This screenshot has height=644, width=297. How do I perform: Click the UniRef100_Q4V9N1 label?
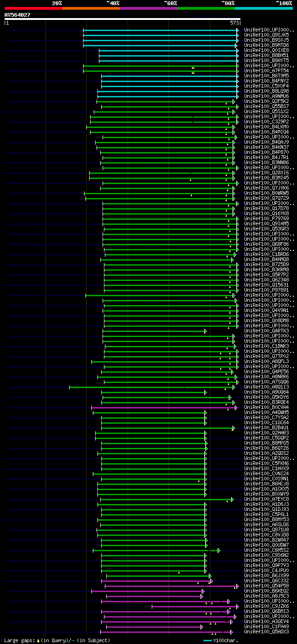(x=267, y=310)
